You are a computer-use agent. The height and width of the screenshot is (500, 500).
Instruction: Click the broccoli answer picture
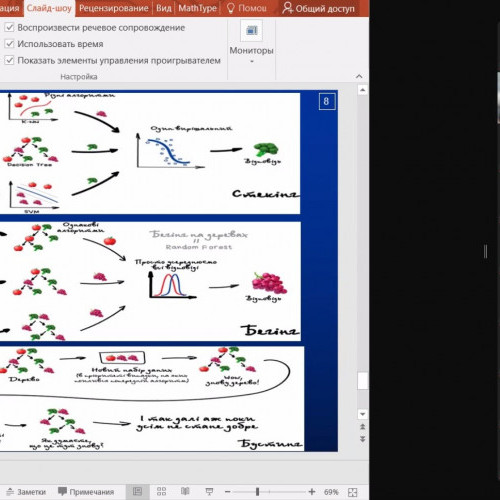pyautogui.click(x=266, y=149)
